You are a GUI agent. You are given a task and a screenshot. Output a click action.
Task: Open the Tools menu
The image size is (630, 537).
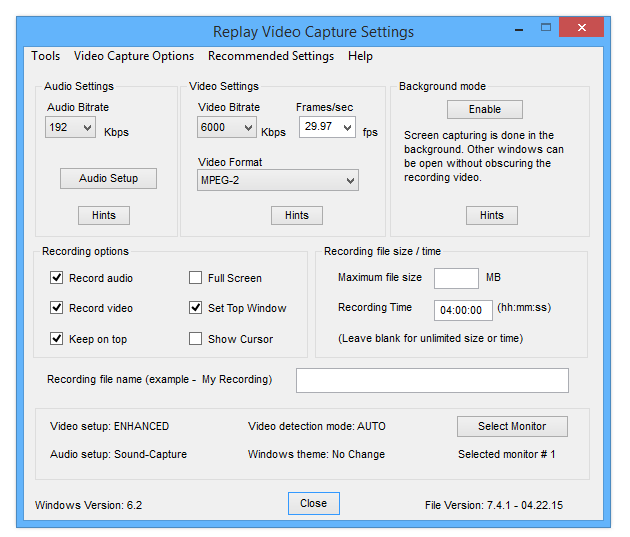[x=45, y=56]
